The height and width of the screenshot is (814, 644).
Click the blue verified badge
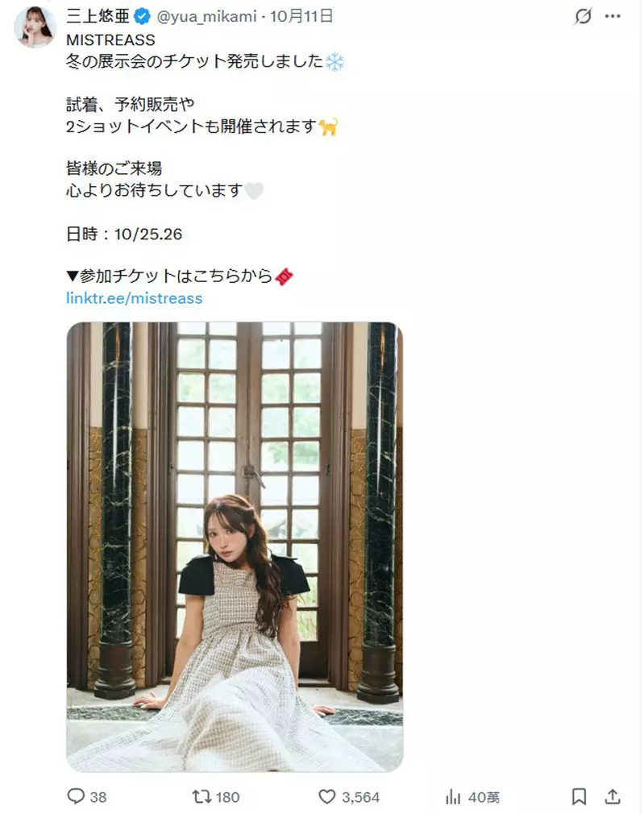(142, 17)
